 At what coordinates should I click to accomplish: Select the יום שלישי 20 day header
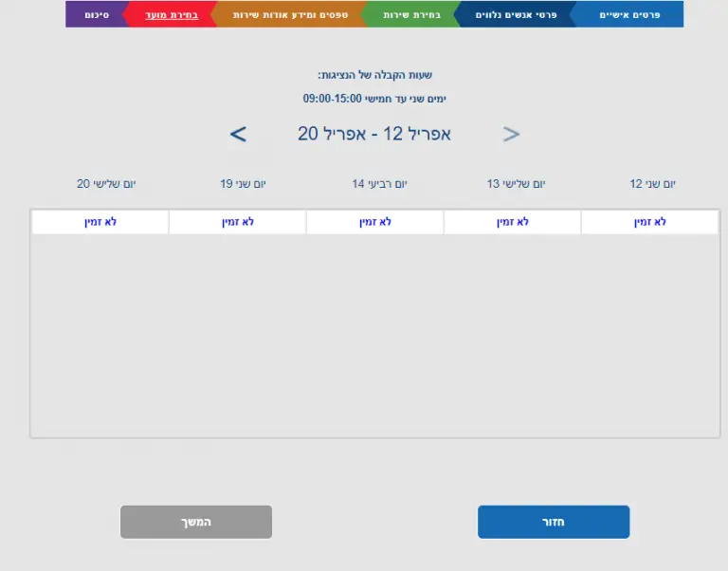[106, 183]
